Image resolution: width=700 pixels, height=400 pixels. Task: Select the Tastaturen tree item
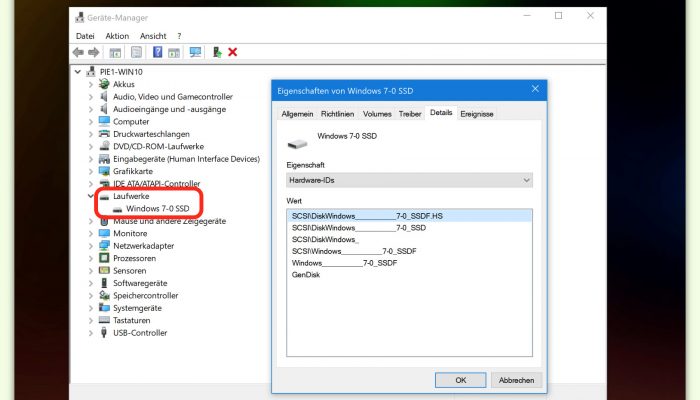point(131,320)
